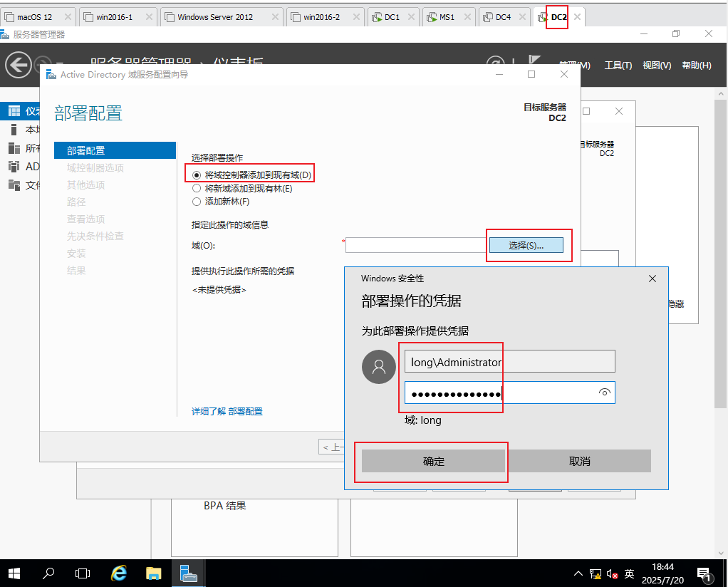
Task: Switch to the DC4 VM tab
Action: 503,17
